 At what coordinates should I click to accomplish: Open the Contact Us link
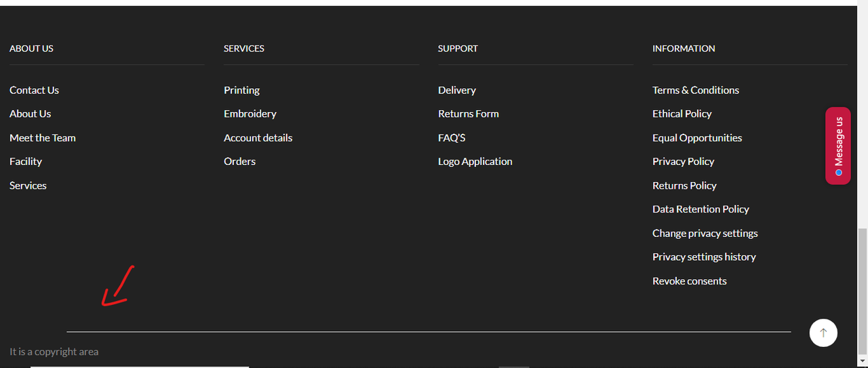tap(34, 90)
